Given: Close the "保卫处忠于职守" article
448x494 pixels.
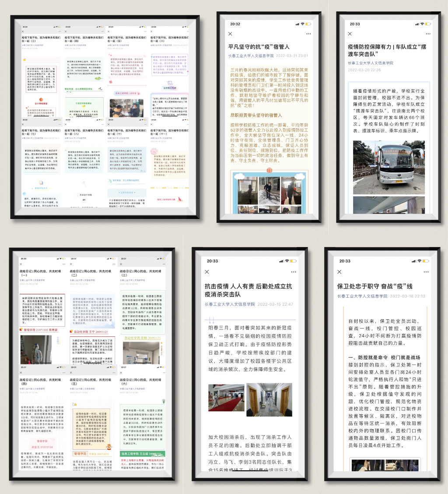Looking at the screenshot, I should [340, 272].
